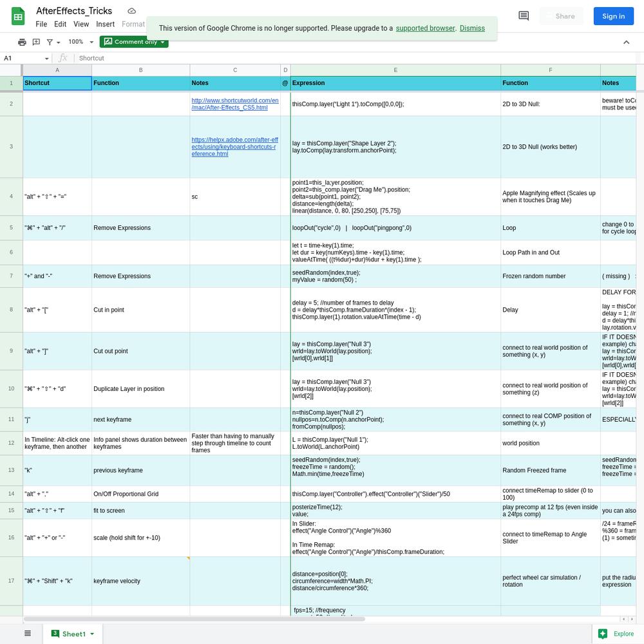Open the File menu

[41, 24]
